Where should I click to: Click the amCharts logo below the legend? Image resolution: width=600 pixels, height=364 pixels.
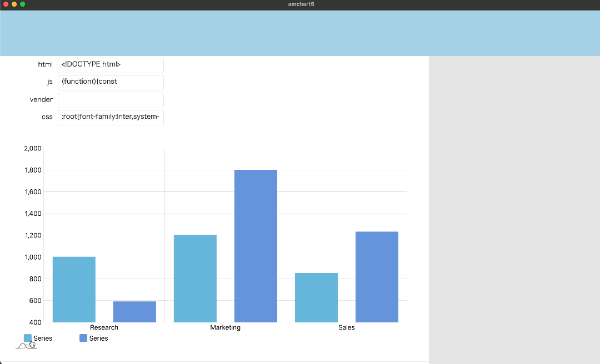point(25,346)
